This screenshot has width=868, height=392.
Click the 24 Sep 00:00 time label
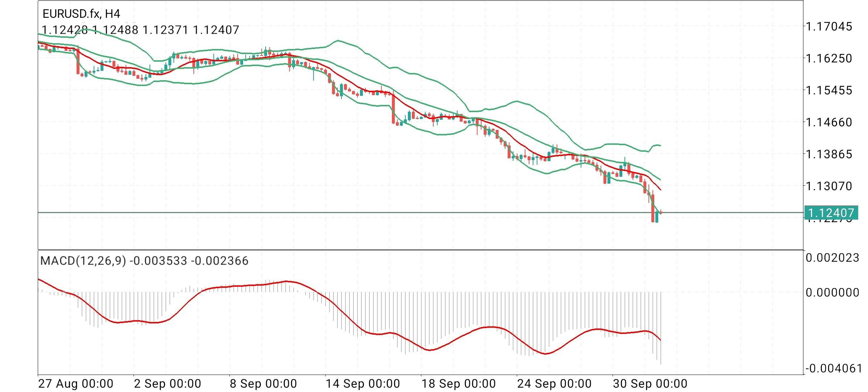coord(554,384)
